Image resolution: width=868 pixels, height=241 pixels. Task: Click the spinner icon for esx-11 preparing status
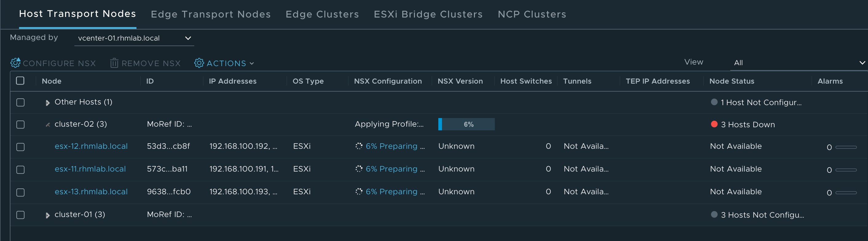coord(359,168)
